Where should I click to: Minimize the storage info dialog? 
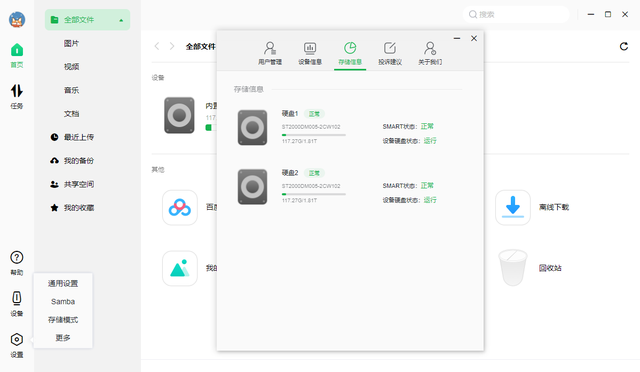(x=457, y=38)
